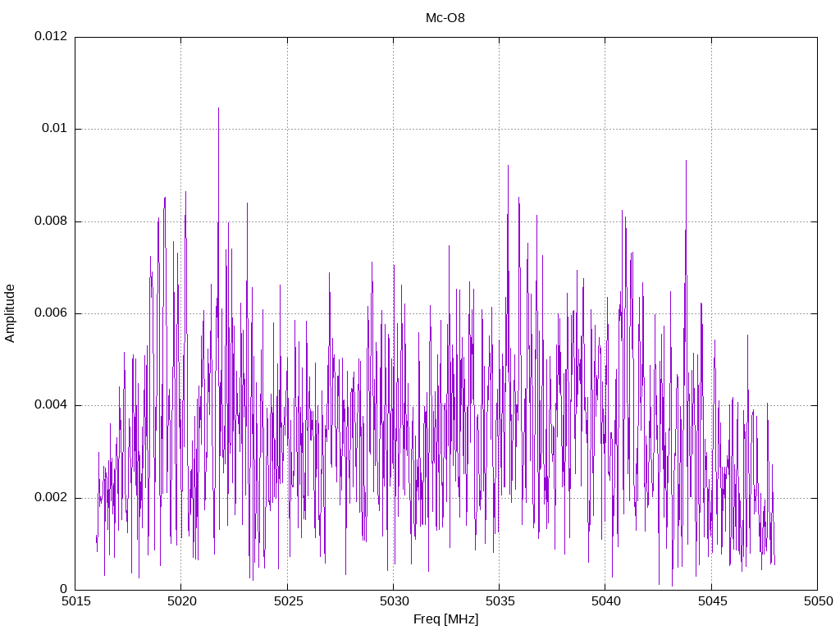840x630 pixels.
Task: Click the 'Amplitude' y-axis label
Action: pyautogui.click(x=10, y=313)
